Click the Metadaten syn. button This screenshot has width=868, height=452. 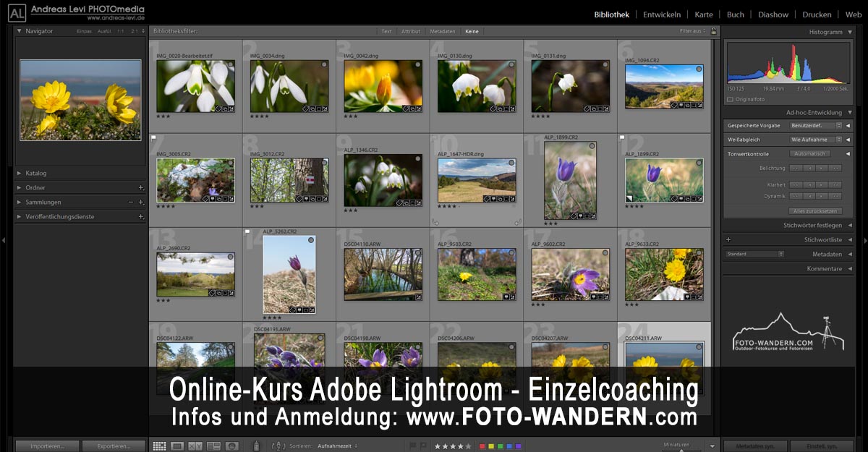tap(754, 446)
